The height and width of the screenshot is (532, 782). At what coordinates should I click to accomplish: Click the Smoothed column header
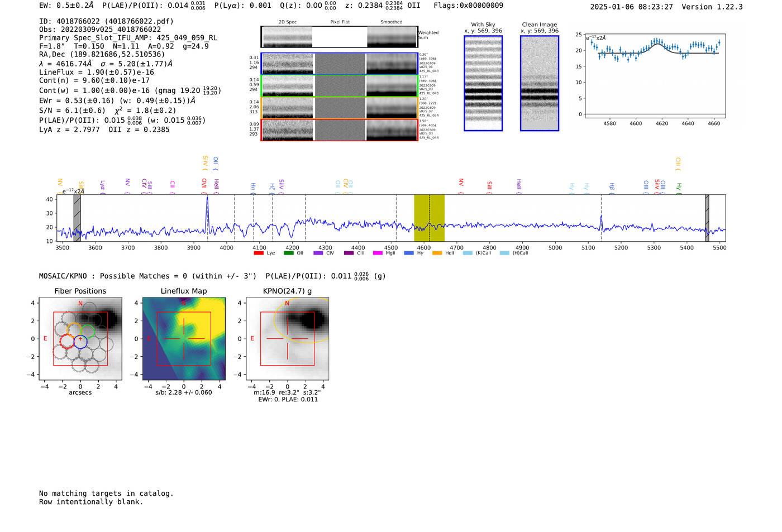point(391,22)
